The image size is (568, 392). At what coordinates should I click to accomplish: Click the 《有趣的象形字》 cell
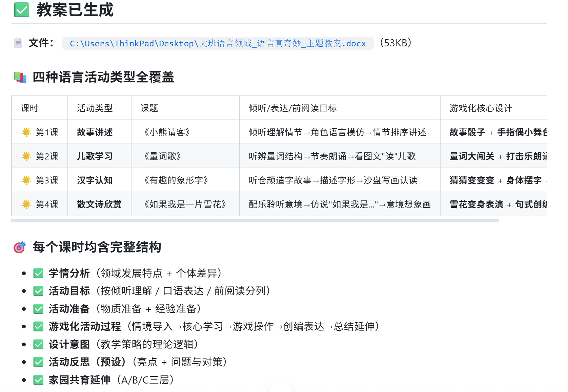pos(185,180)
